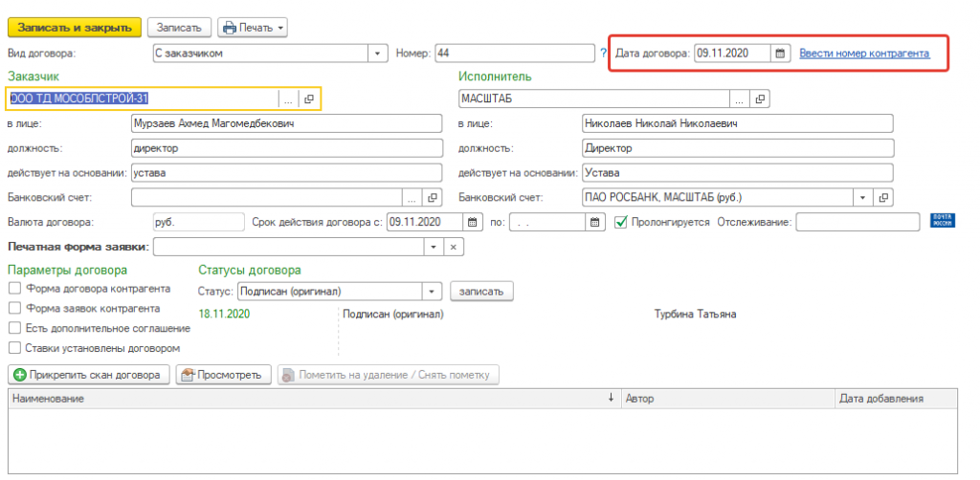Click Пометить на удаление / Снять пометку
Screen dimensions: 980x480
pyautogui.click(x=389, y=375)
